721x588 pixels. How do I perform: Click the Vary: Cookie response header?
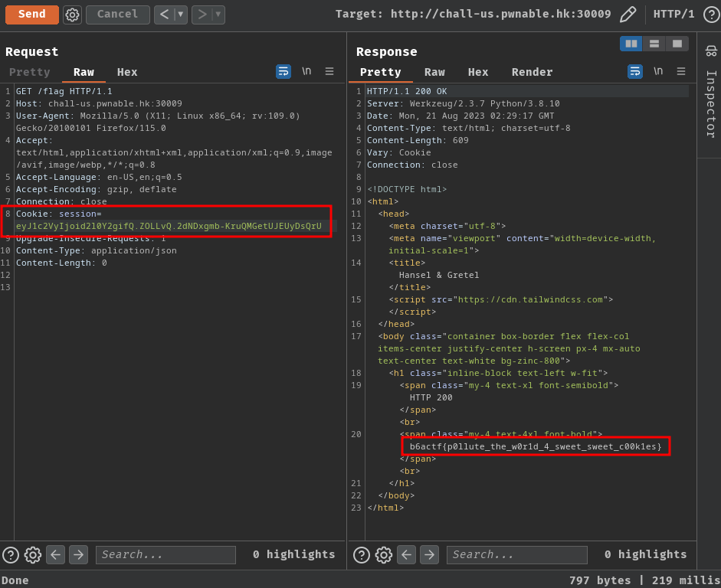coord(398,152)
